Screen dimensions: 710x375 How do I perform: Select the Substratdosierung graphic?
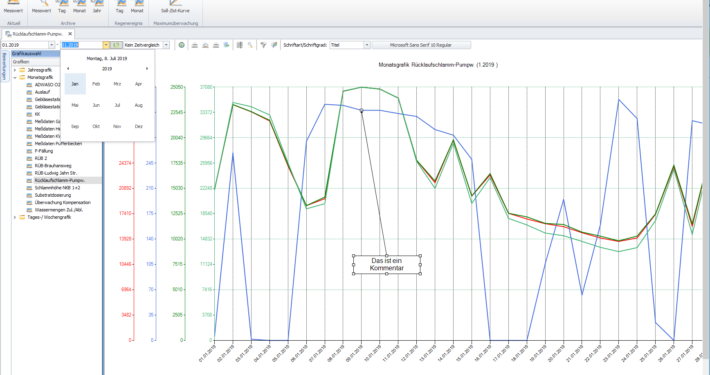pyautogui.click(x=53, y=195)
